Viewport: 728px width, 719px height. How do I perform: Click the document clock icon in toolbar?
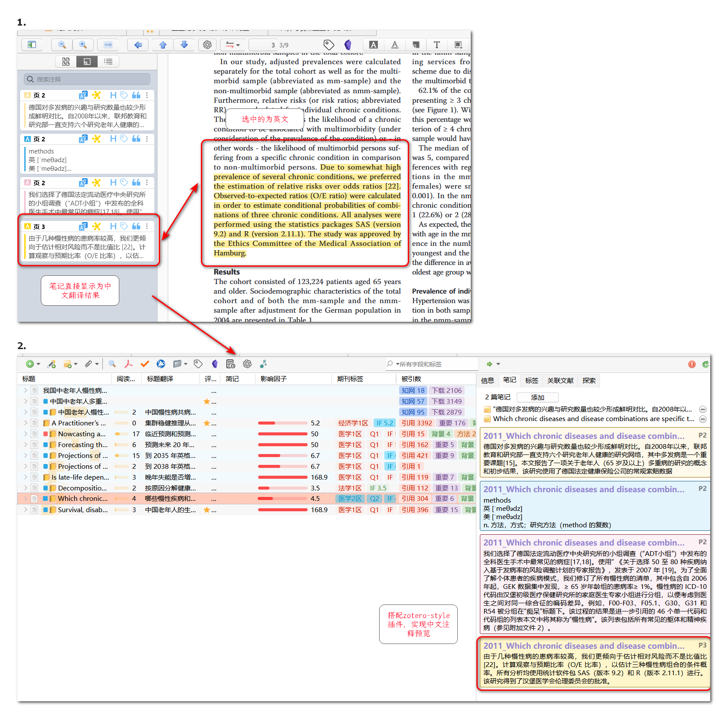point(231,364)
